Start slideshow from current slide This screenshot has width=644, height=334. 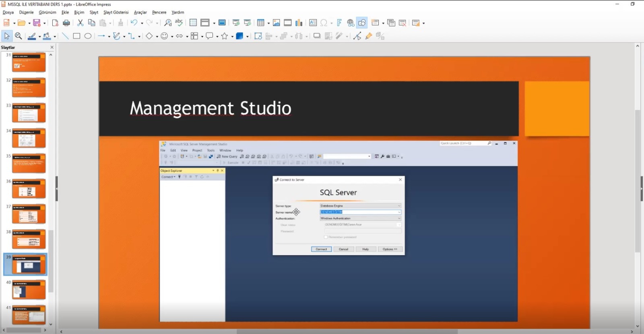248,23
